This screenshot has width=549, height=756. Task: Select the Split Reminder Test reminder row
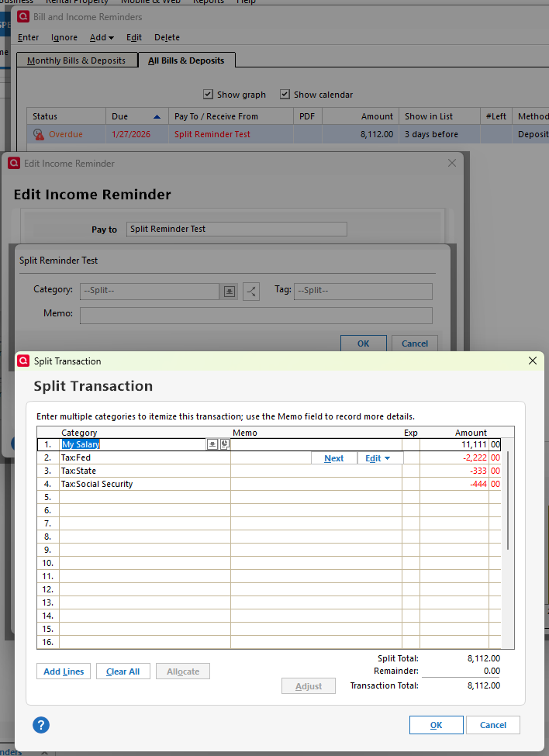pos(288,134)
